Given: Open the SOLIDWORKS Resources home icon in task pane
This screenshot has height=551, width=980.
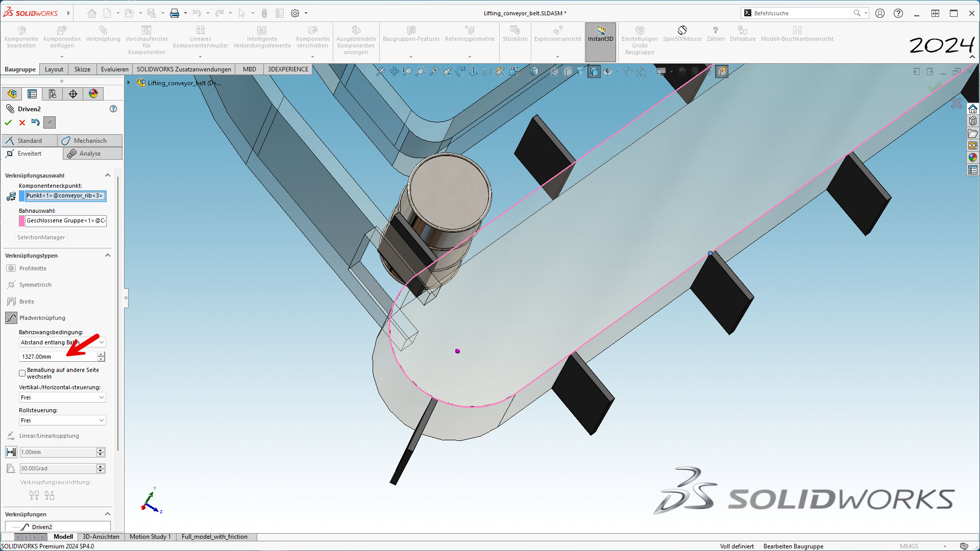Looking at the screenshot, I should tap(973, 109).
